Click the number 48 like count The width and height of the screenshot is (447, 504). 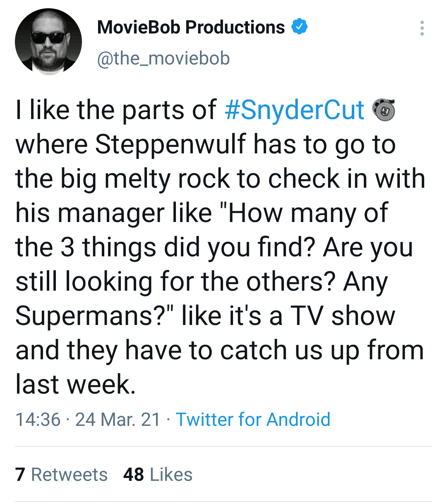click(x=134, y=475)
